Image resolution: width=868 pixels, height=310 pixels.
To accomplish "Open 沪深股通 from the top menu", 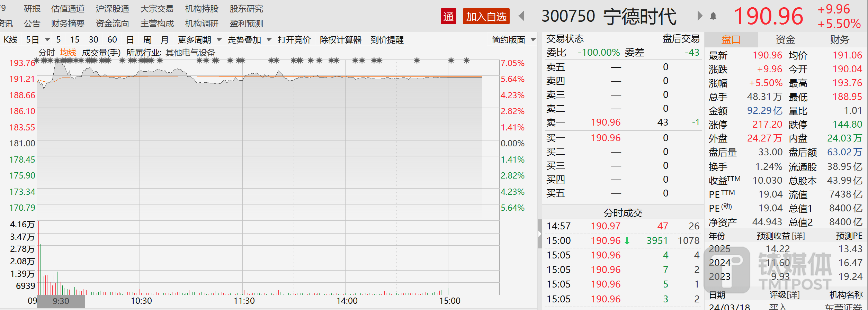I will click(x=113, y=9).
